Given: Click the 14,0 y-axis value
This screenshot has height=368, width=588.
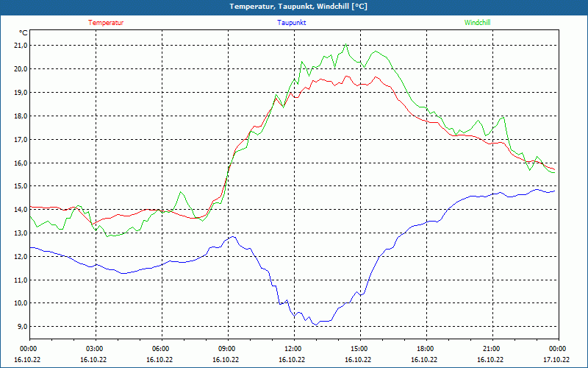Looking at the screenshot, I should 21,210.
